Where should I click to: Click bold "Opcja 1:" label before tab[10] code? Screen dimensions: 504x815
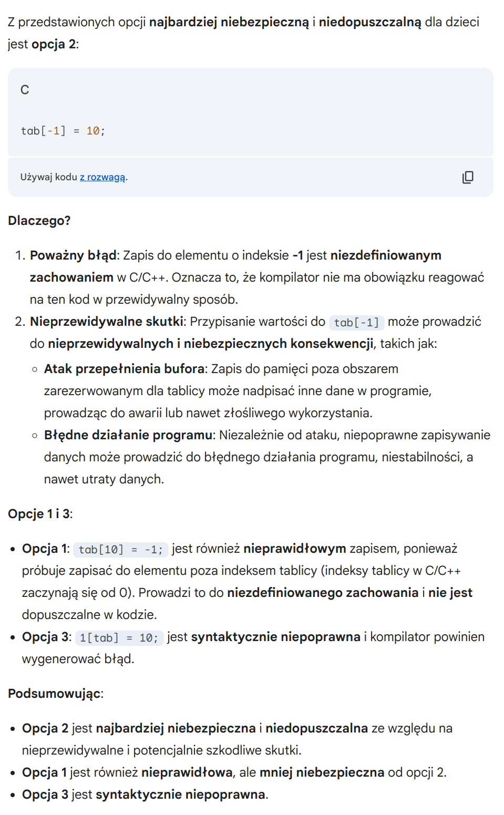(46, 549)
